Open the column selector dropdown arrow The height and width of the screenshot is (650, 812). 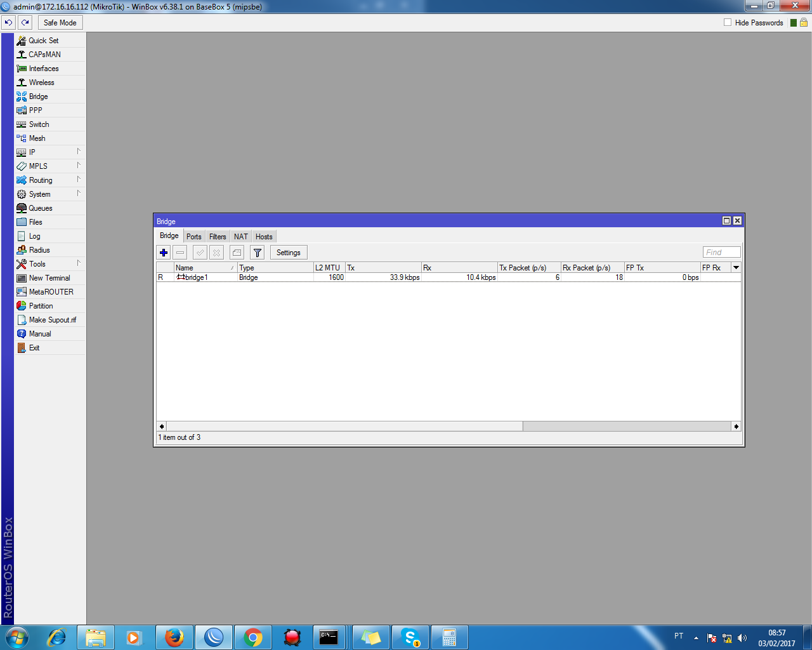point(736,268)
